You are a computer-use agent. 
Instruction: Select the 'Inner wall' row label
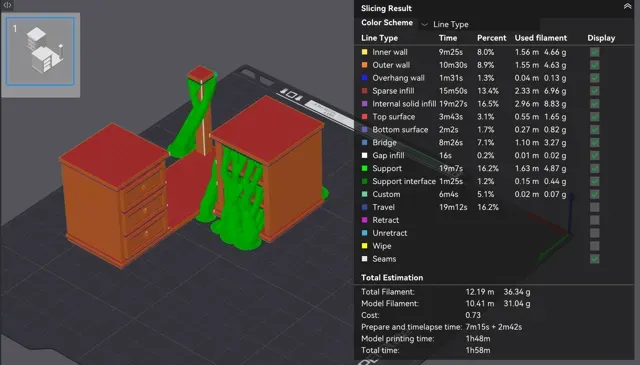point(390,52)
